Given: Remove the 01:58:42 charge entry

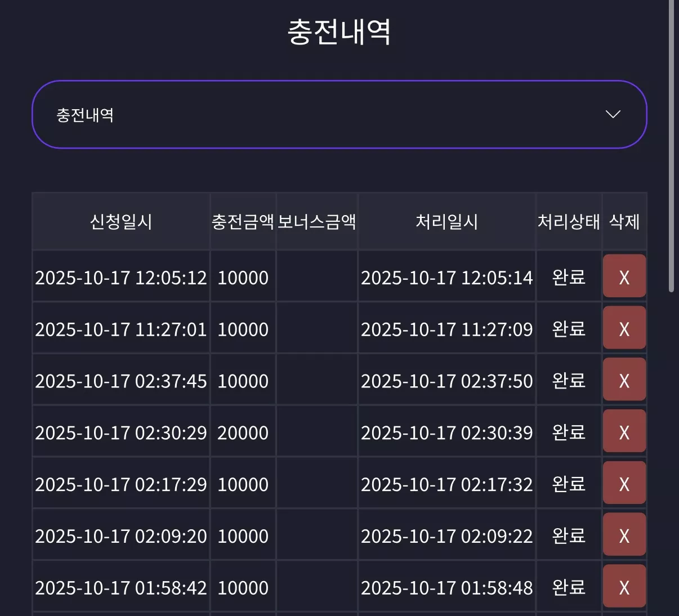Looking at the screenshot, I should pos(624,586).
